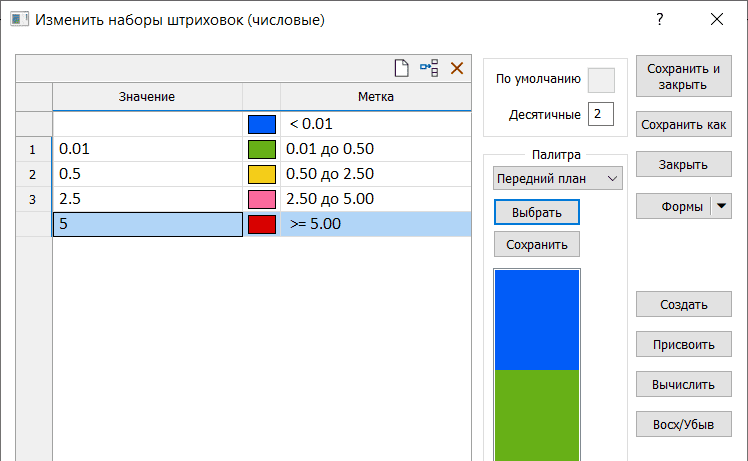Click the Создать button

coord(684,304)
